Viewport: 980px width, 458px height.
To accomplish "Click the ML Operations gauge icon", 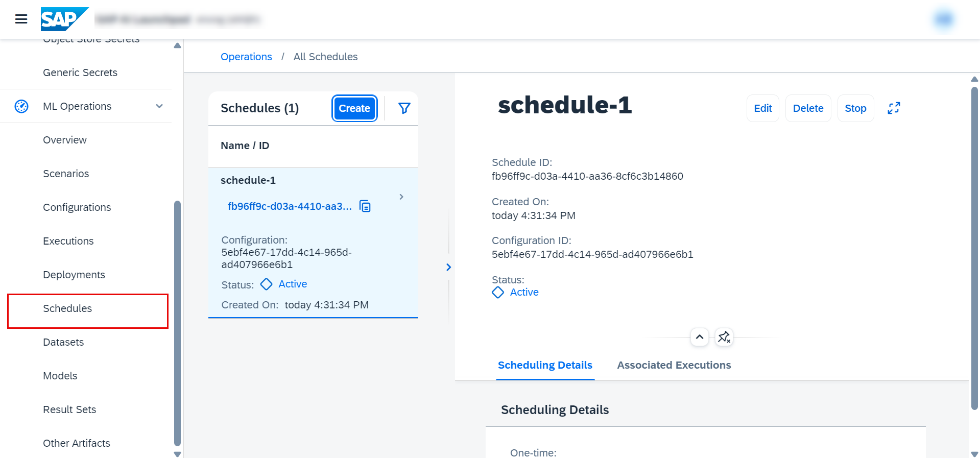I will click(x=21, y=106).
